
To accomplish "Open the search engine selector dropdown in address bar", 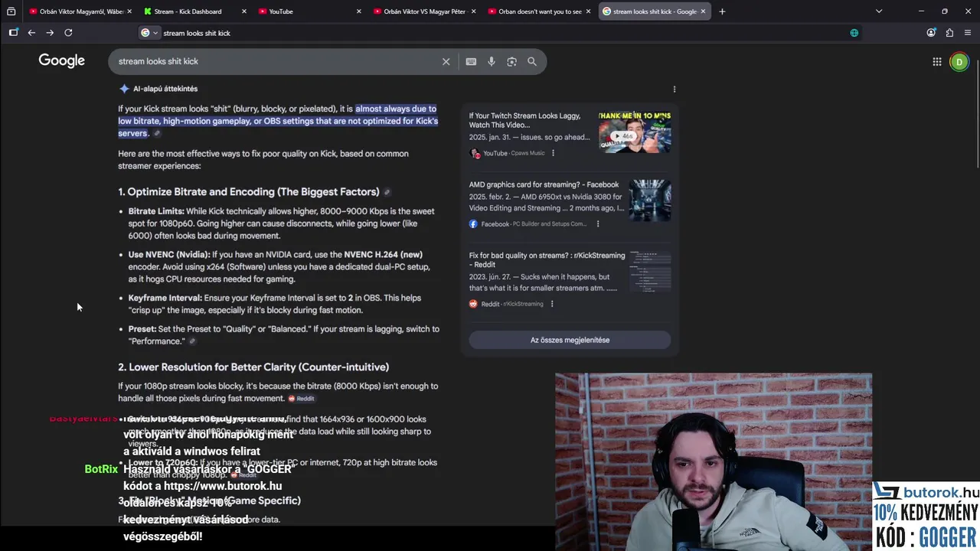I will [x=149, y=33].
